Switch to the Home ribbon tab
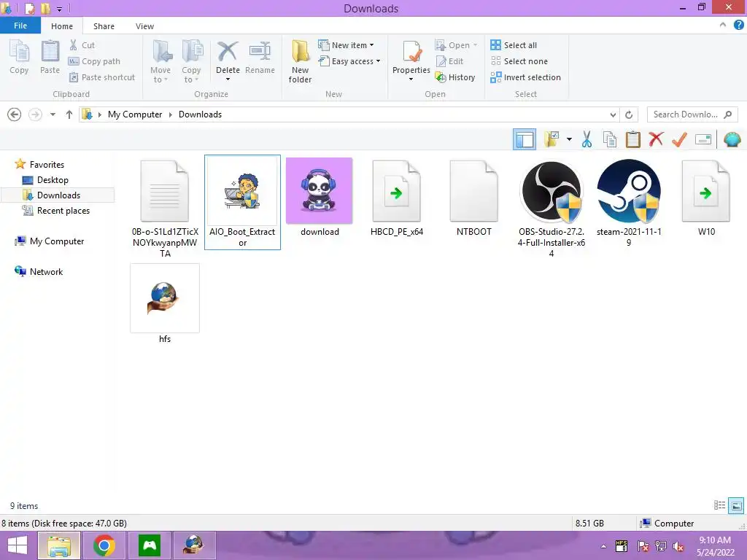Screen dimensions: 747x560 pos(62,26)
